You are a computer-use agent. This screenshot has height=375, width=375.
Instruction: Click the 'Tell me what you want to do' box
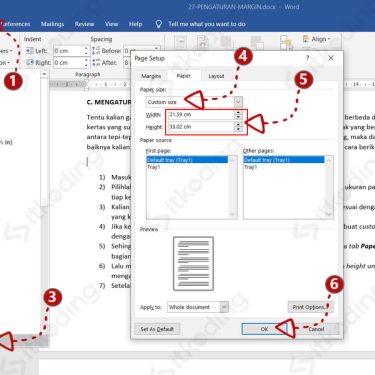tap(207, 24)
